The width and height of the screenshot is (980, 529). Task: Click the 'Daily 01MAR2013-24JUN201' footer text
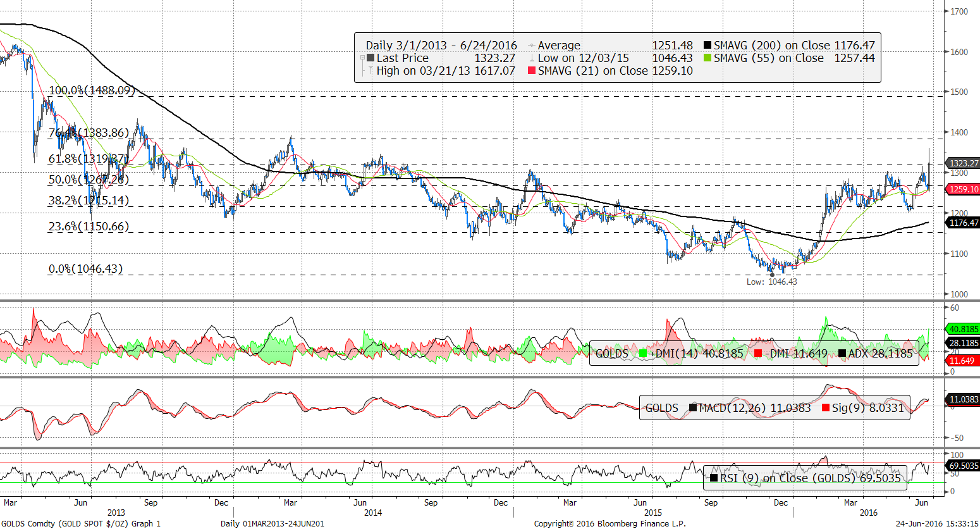coord(273,523)
